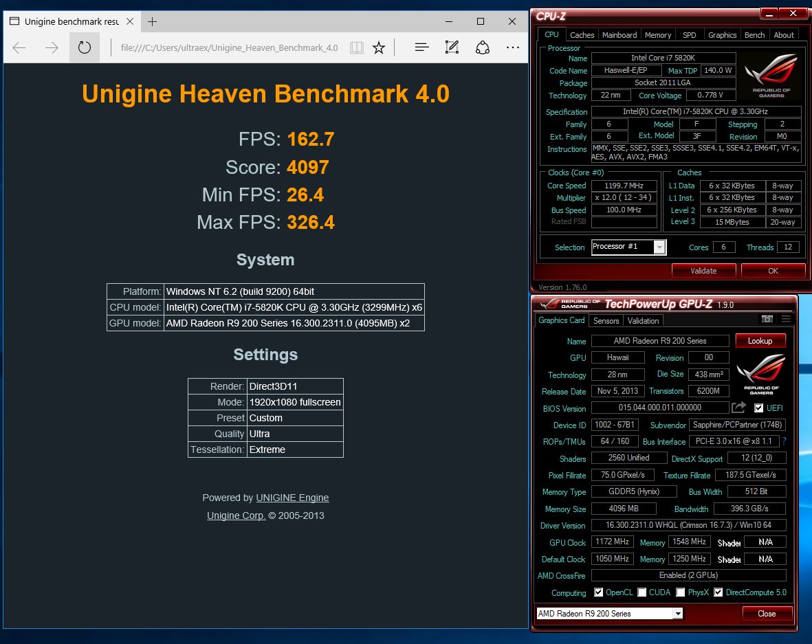Click the Min FPS value 26.4
Image resolution: width=812 pixels, height=644 pixels.
pos(305,195)
